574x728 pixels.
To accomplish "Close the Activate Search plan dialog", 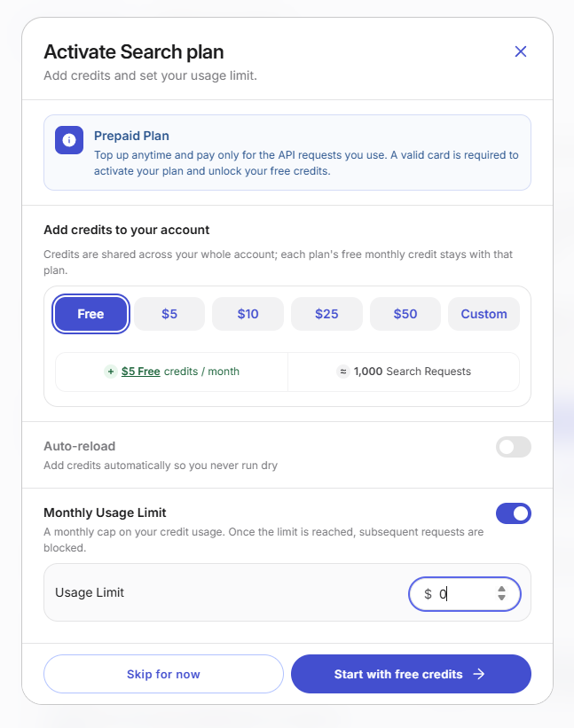I will [521, 51].
